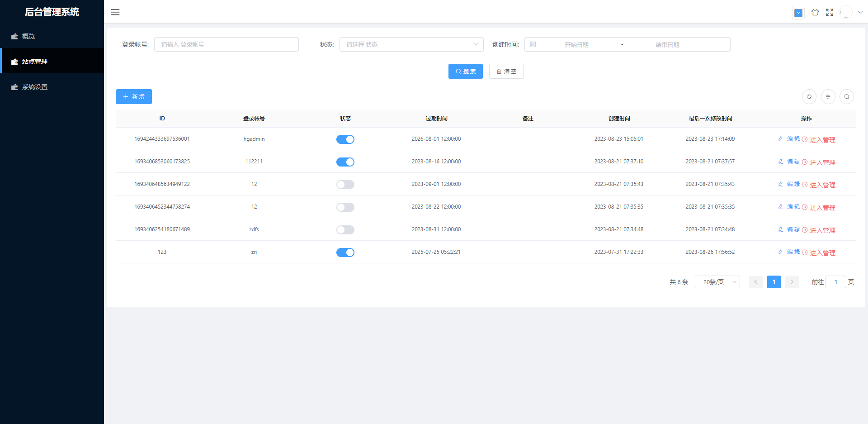
Task: Click the refresh table icon
Action: click(x=809, y=96)
